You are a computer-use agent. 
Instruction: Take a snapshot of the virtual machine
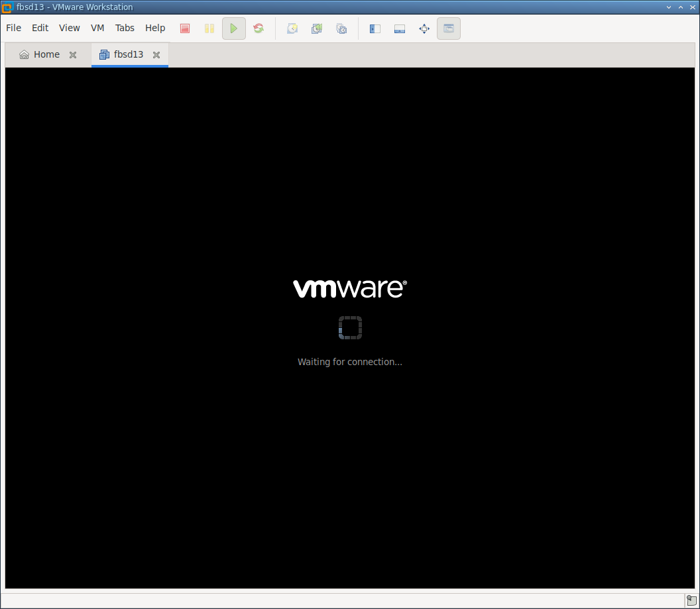click(x=292, y=28)
